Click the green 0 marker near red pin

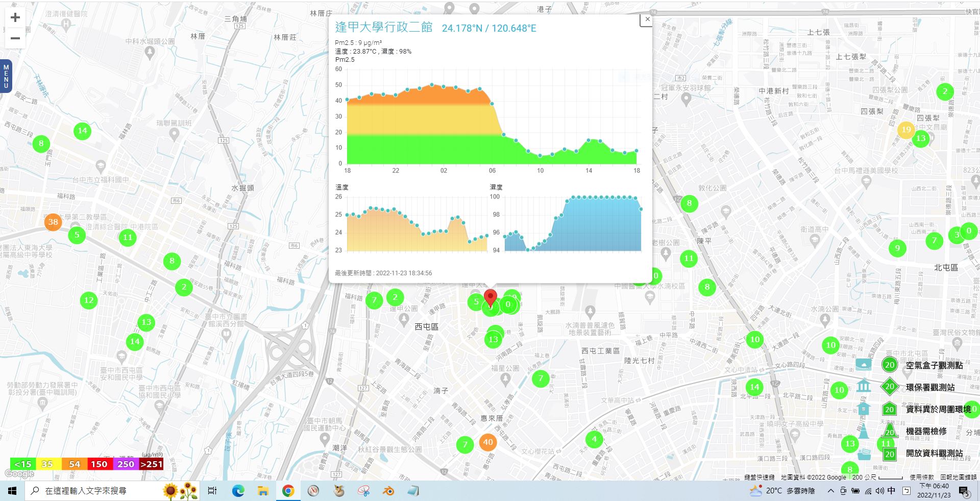[x=508, y=304]
